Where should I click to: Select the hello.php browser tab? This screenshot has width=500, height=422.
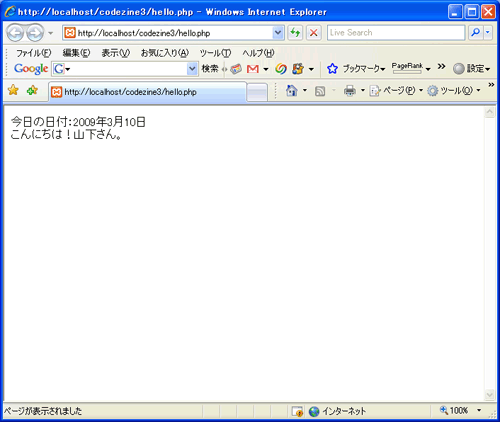point(148,92)
